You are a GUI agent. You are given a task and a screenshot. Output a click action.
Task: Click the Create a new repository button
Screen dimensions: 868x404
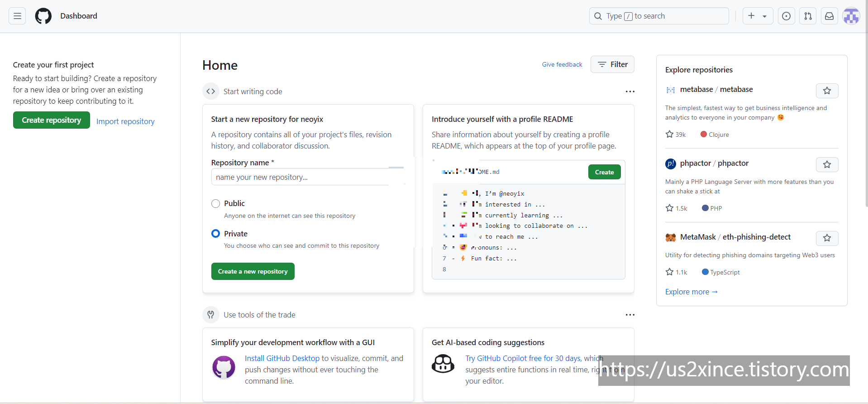coord(253,271)
